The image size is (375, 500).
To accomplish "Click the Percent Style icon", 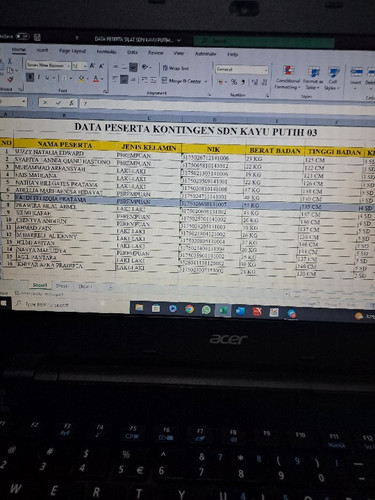I will point(234,82).
